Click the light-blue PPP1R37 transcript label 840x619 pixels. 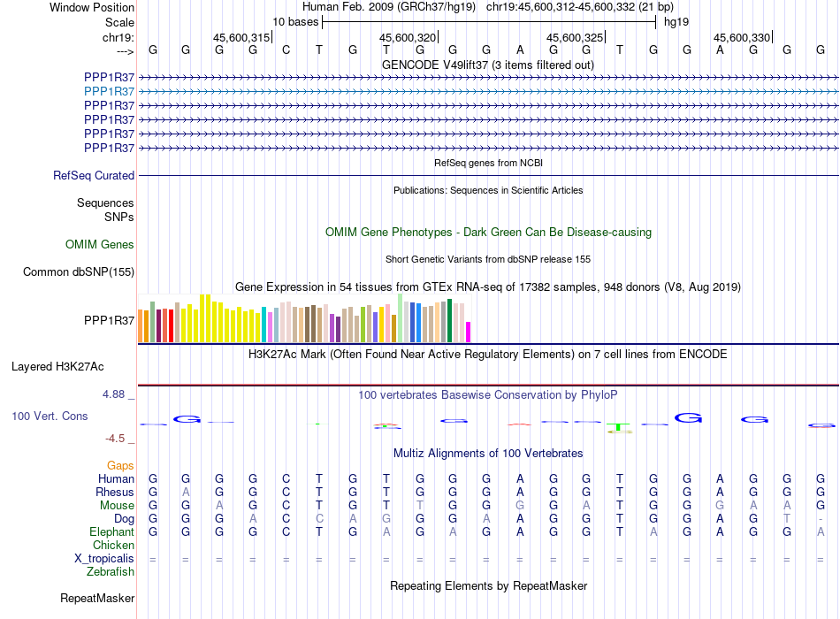coord(109,91)
